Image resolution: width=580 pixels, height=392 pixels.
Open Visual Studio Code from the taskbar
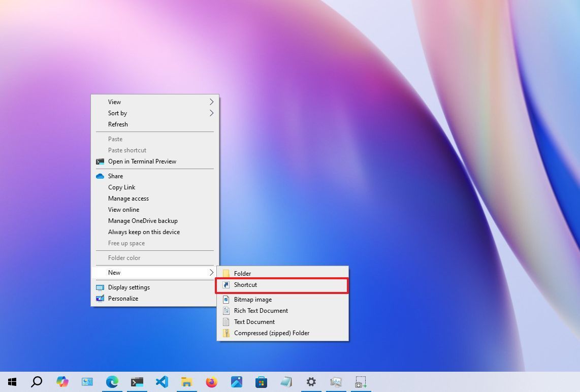coord(162,381)
